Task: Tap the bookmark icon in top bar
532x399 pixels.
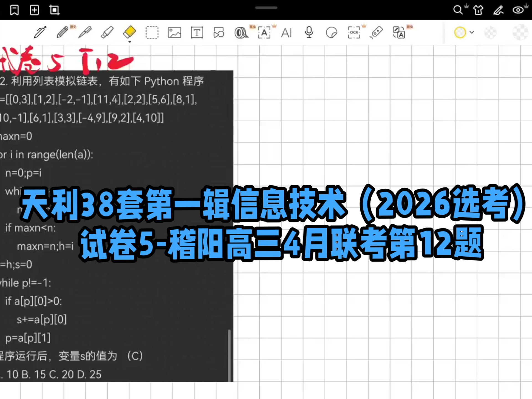Action: [14, 10]
